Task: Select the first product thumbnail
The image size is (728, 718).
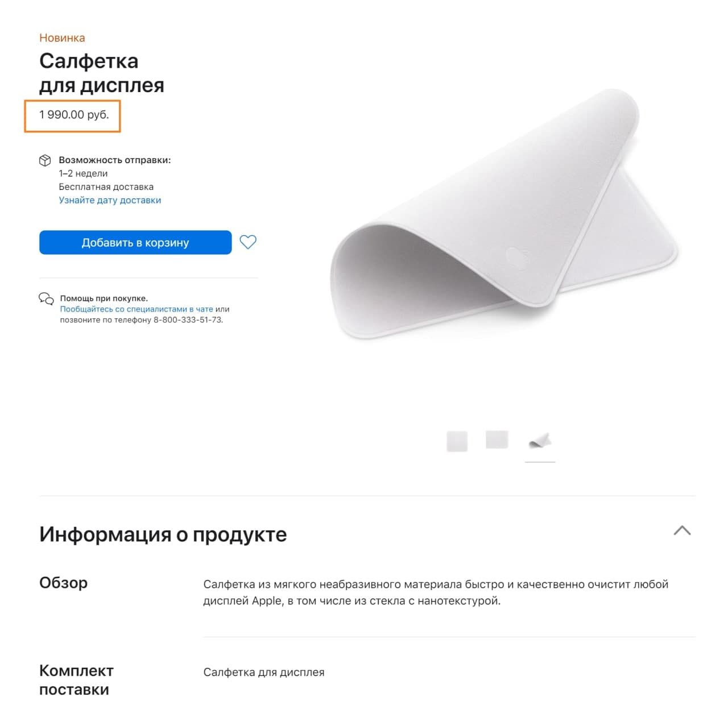Action: (457, 441)
